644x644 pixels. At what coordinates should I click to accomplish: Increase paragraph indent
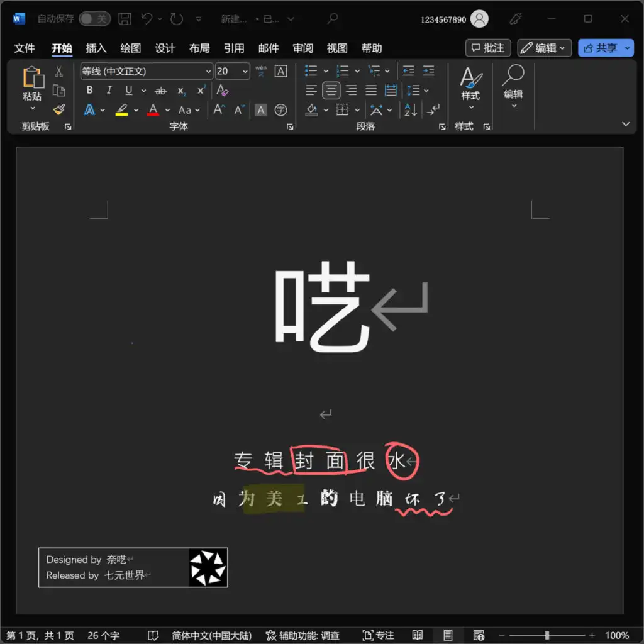point(428,71)
